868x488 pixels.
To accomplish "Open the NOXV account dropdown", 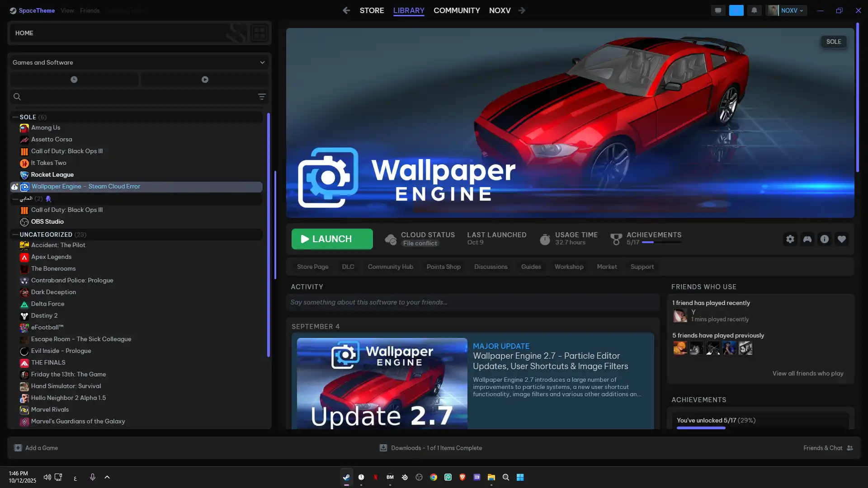I will 791,10.
